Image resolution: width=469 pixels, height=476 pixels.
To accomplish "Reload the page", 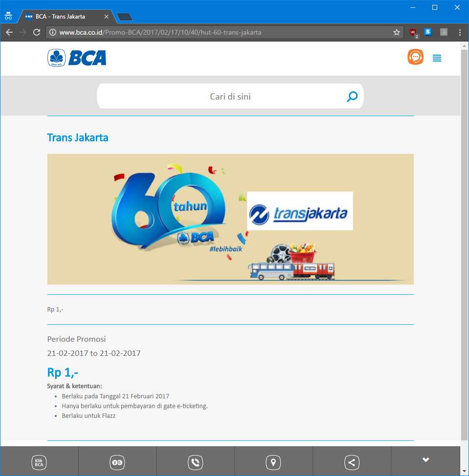I will tap(37, 32).
